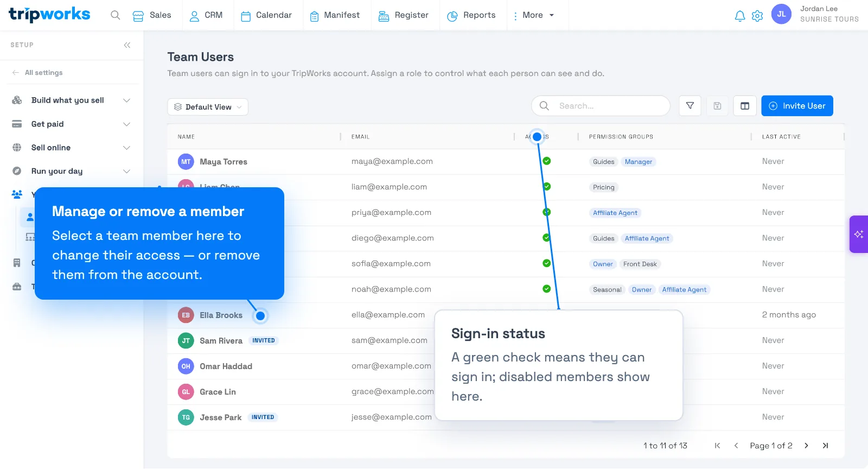Click Jesse Park's INVITED badge
Viewport: 868px width, 469px height.
coord(263,417)
